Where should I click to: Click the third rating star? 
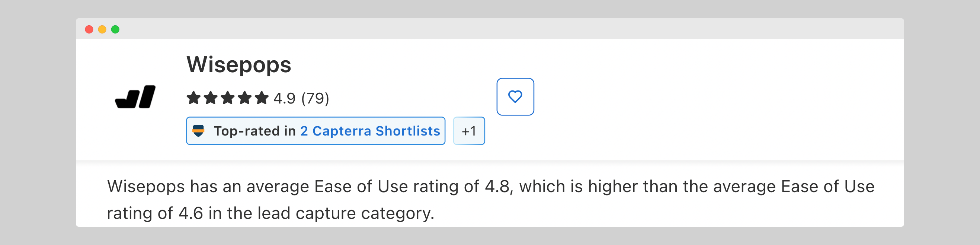click(227, 98)
